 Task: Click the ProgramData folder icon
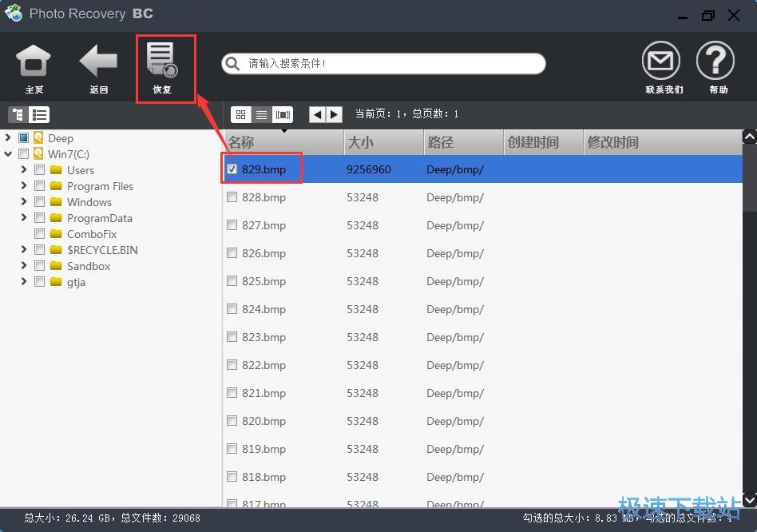click(x=56, y=218)
